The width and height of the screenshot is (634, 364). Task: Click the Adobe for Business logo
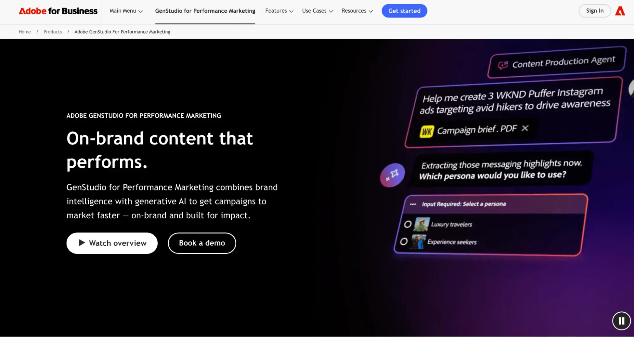click(58, 10)
